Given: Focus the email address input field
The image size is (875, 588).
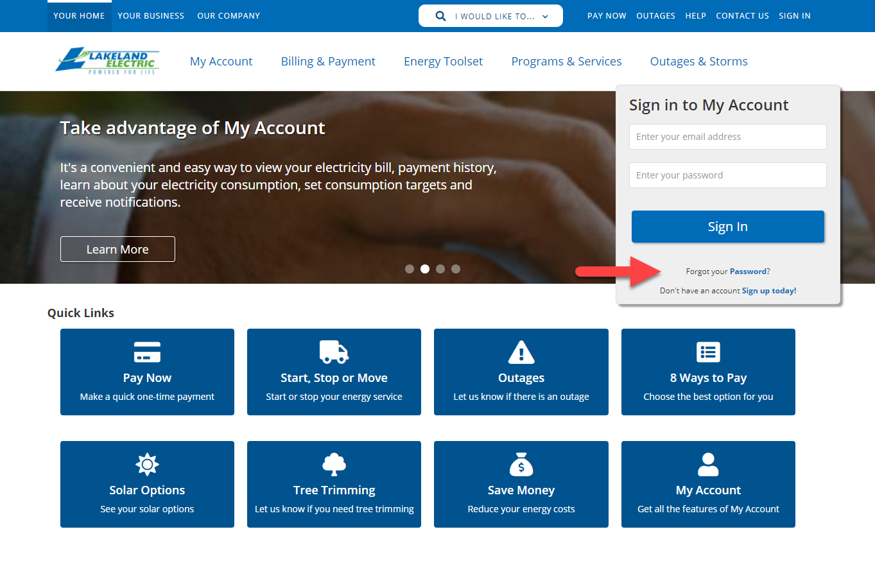Looking at the screenshot, I should 727,137.
